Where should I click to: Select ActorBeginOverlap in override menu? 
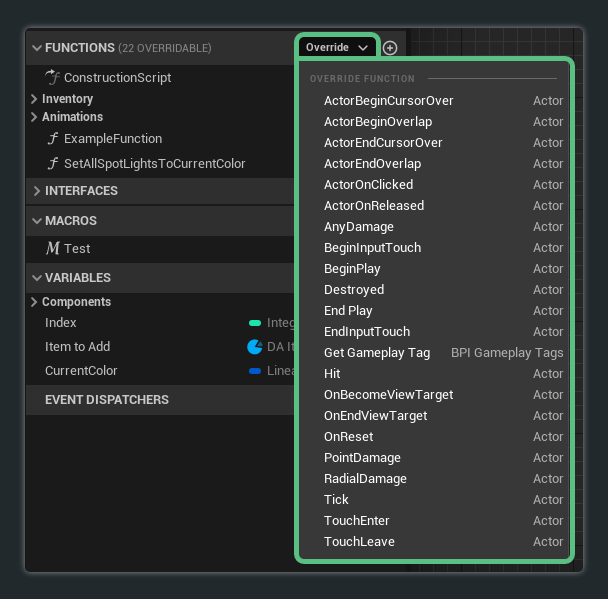[378, 122]
